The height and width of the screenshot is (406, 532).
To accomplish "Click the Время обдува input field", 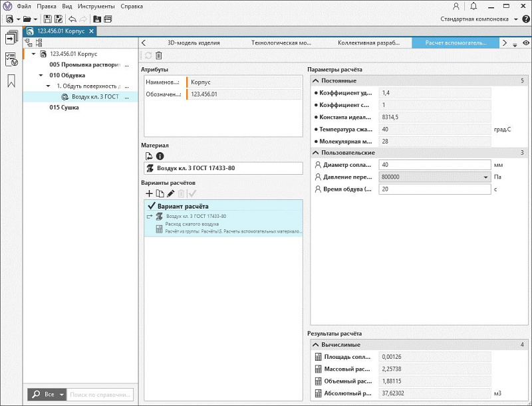I will coord(434,189).
